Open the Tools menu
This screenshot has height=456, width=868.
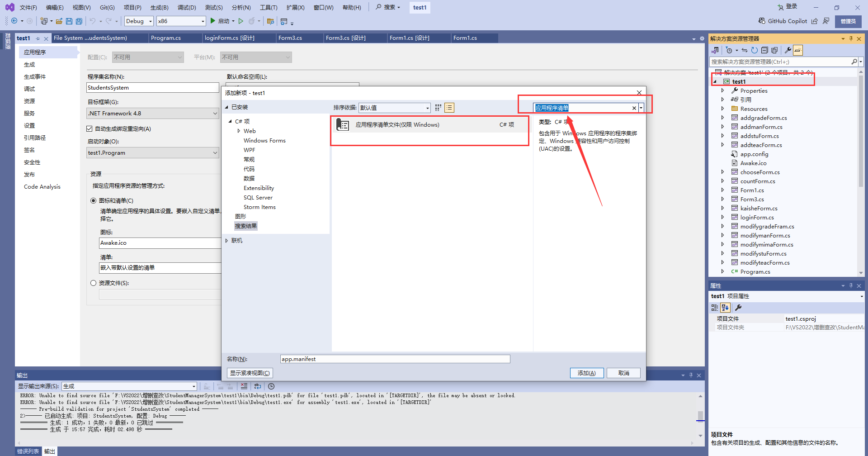click(x=269, y=7)
